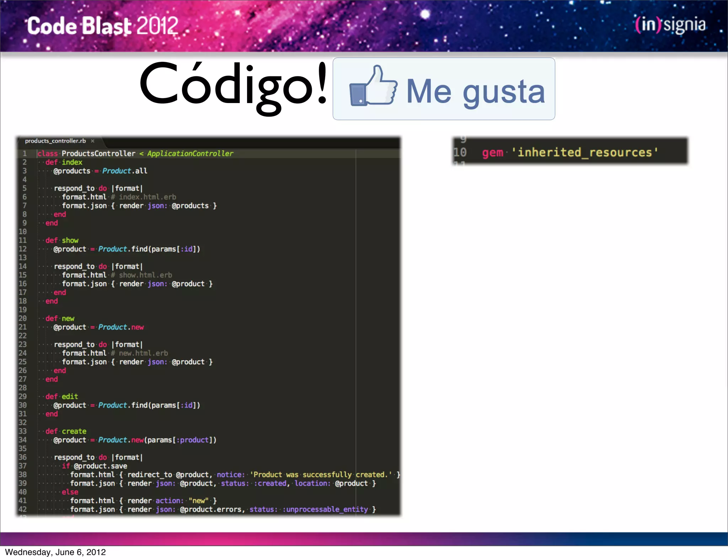Click line 1 class ProductsController declaration
This screenshot has width=728, height=560.
click(135, 154)
